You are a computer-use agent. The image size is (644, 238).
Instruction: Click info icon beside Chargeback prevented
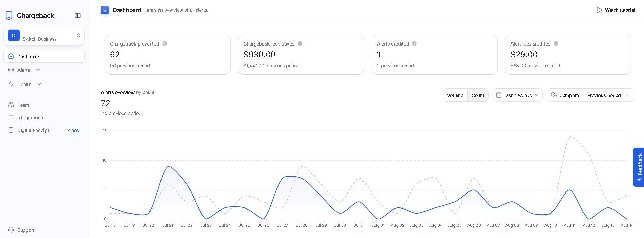point(165,43)
